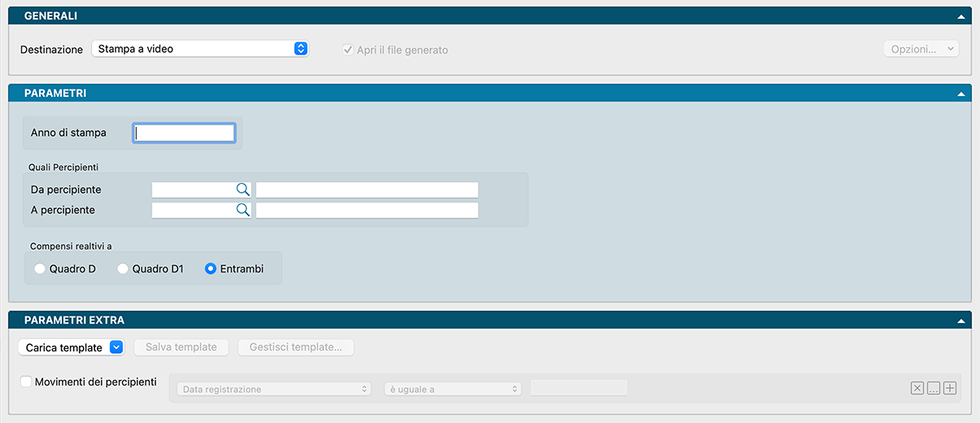Click the Salva template button

(x=181, y=347)
